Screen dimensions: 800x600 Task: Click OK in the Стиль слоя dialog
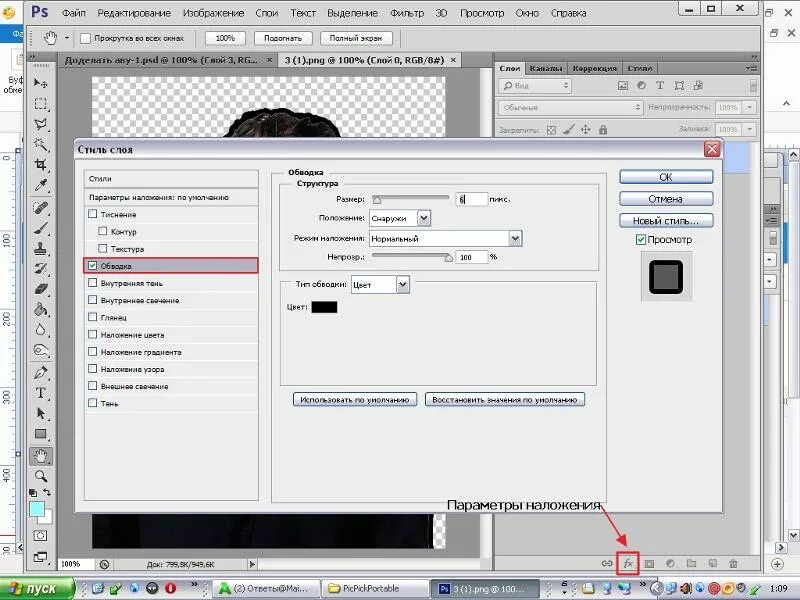pos(666,177)
